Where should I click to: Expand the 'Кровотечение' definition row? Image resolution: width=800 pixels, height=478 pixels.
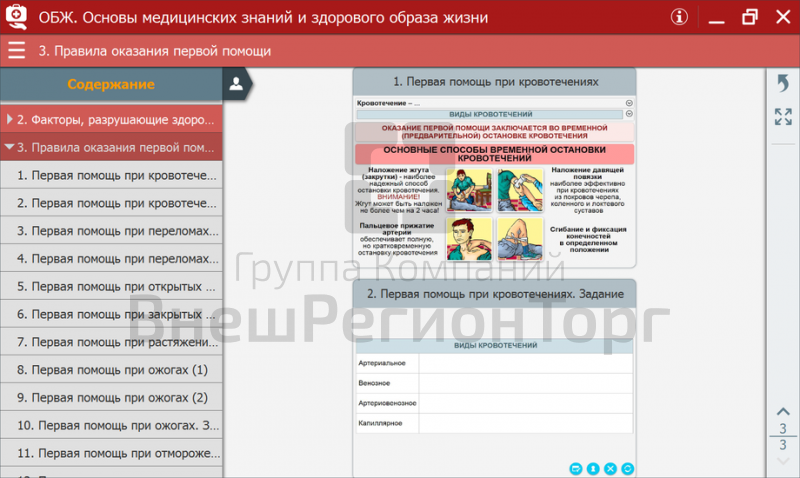[629, 103]
